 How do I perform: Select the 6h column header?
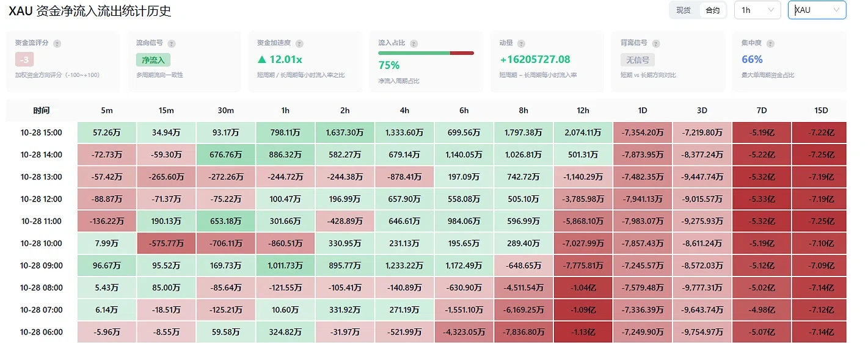(x=464, y=110)
